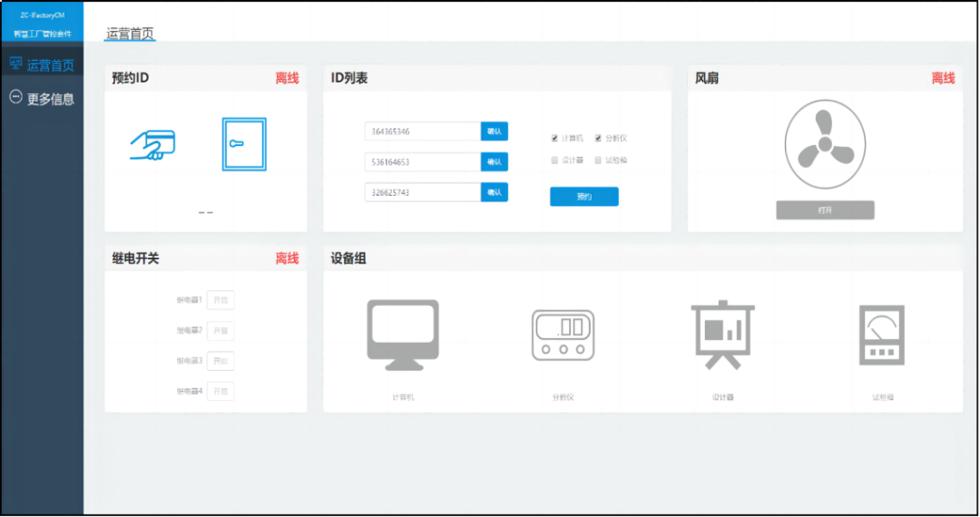Confirm the ID 536164653 with 确认
The image size is (980, 517).
[x=495, y=161]
